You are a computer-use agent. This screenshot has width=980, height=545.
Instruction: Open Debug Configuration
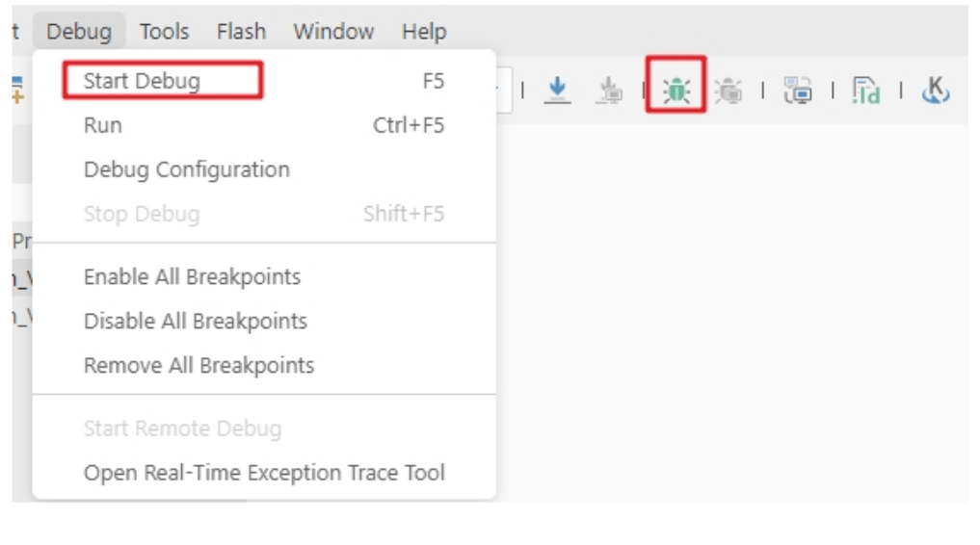click(264, 169)
